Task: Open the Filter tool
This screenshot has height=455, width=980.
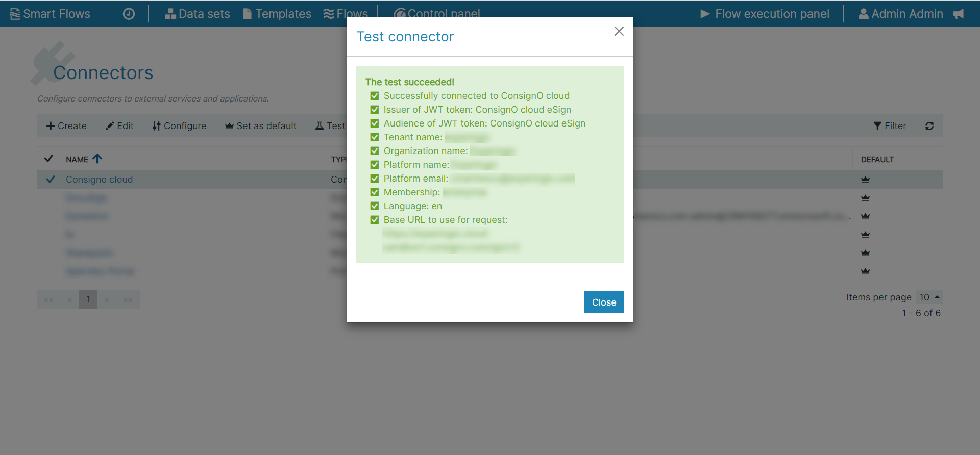Action: click(x=890, y=126)
